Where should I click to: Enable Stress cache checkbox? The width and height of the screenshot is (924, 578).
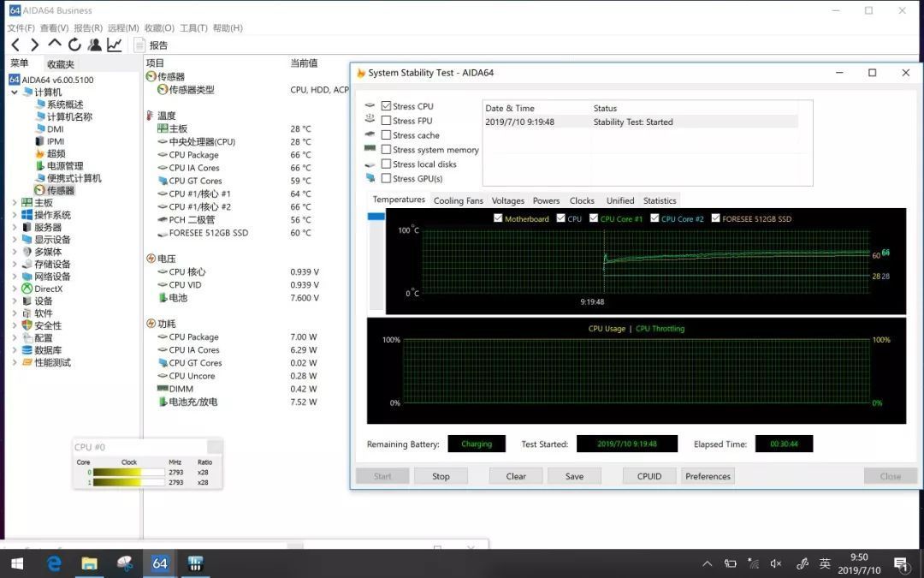pyautogui.click(x=386, y=135)
